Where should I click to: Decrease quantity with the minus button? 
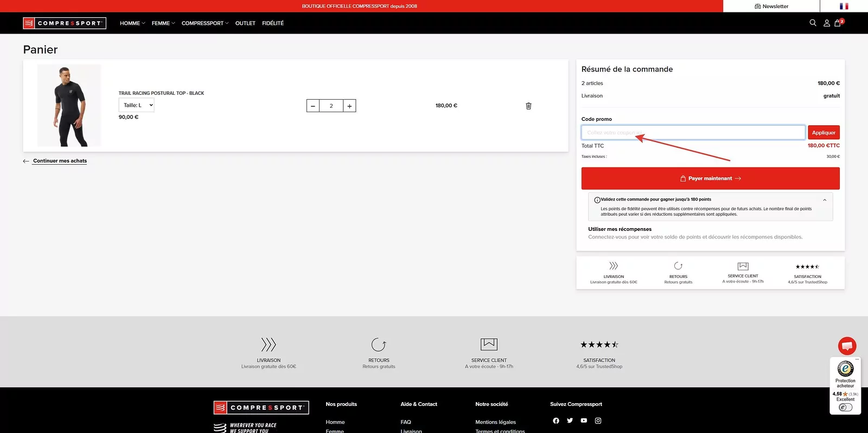pyautogui.click(x=313, y=106)
